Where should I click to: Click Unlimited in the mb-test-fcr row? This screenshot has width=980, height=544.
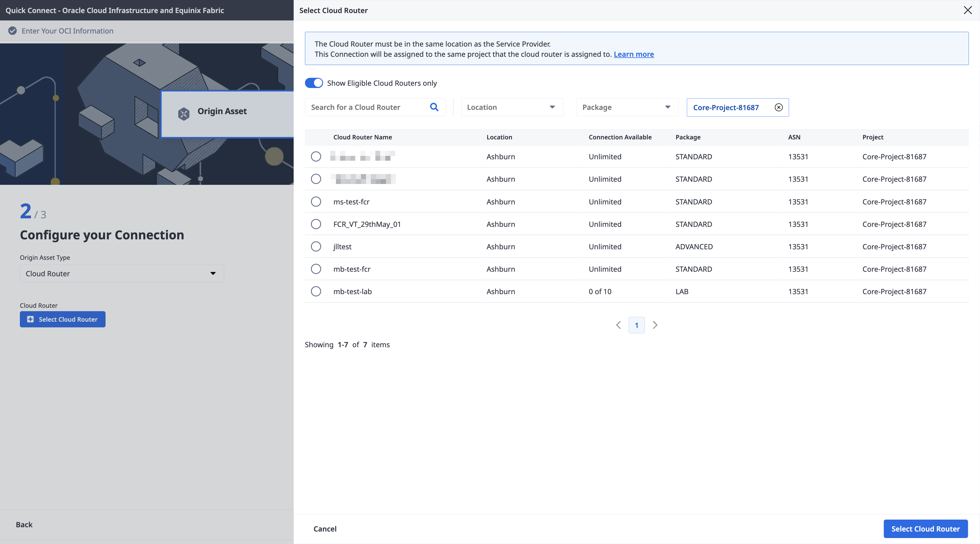pos(605,269)
